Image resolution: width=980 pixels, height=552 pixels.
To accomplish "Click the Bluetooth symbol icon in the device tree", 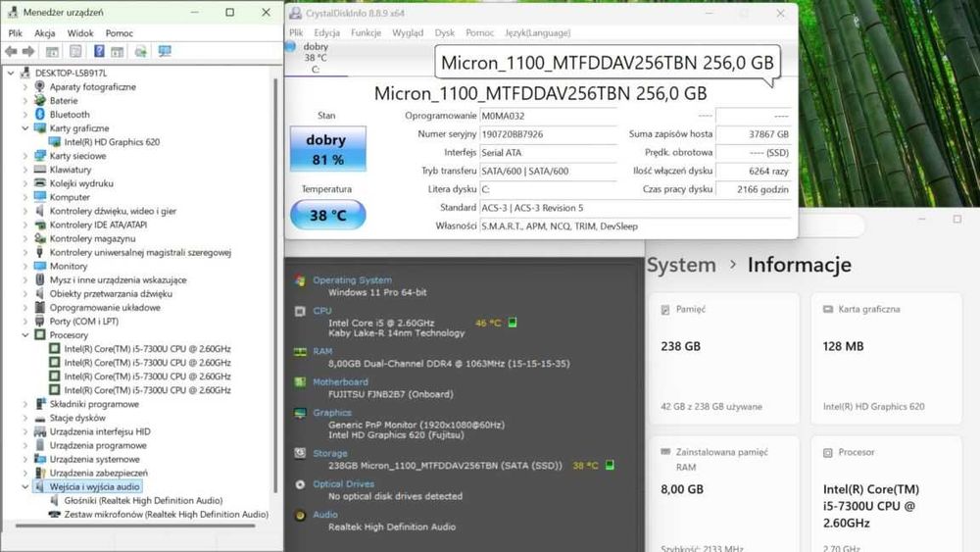I will coord(40,114).
